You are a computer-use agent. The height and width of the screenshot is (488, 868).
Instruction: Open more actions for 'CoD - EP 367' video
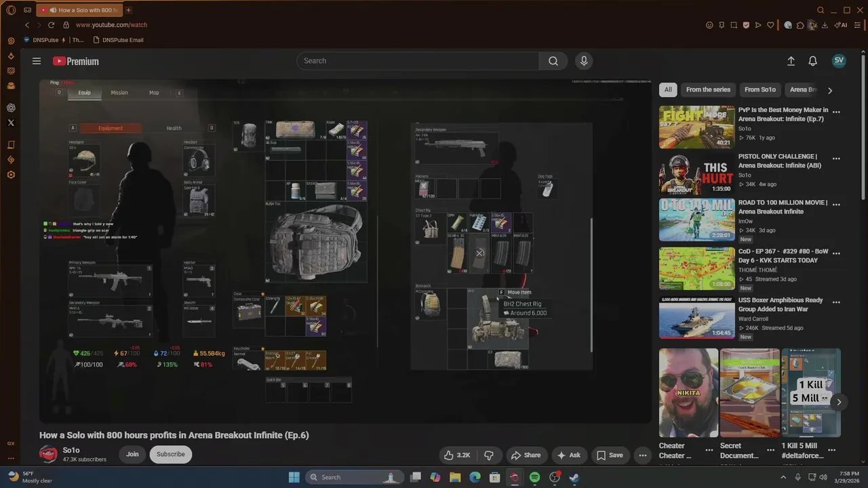pos(836,253)
